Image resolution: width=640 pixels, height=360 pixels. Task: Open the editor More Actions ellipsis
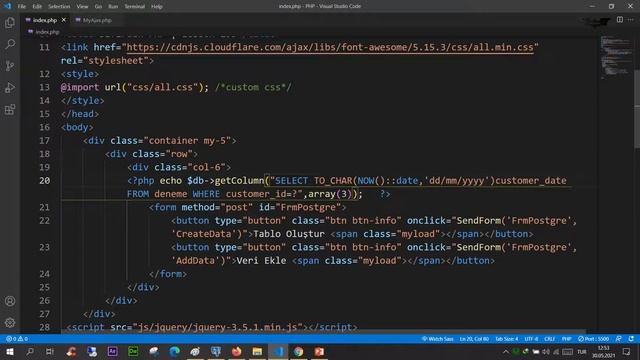click(x=631, y=20)
